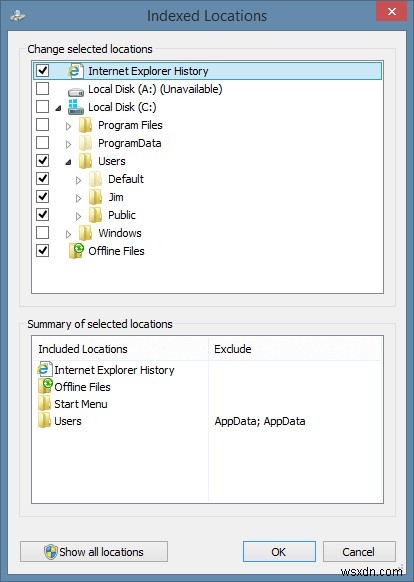Click the Start Menu folder icon
Image resolution: width=414 pixels, height=582 pixels.
coord(45,403)
